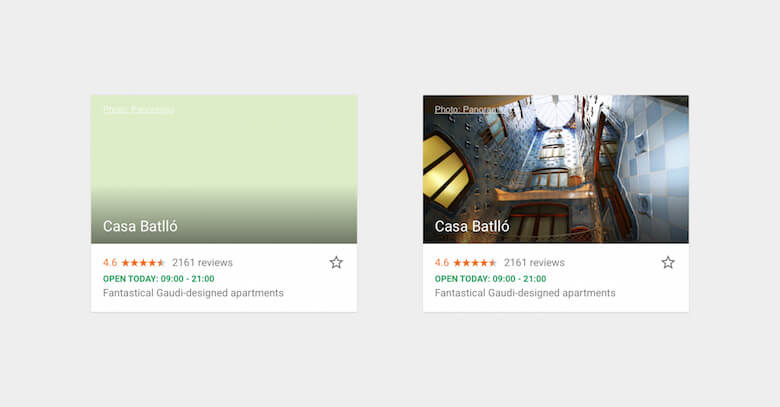Viewport: 780px width, 407px height.
Task: Check Open Today hours on the photo card
Action: coord(490,279)
